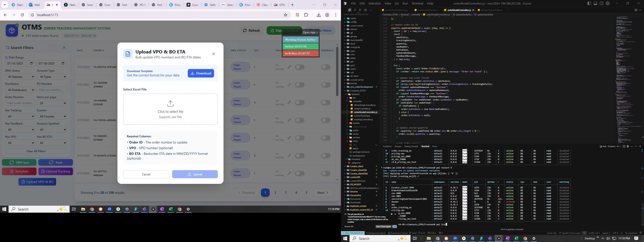The width and height of the screenshot is (644, 242).
Task: Expand the Frontend folder in explorer
Action: pyautogui.click(x=355, y=159)
